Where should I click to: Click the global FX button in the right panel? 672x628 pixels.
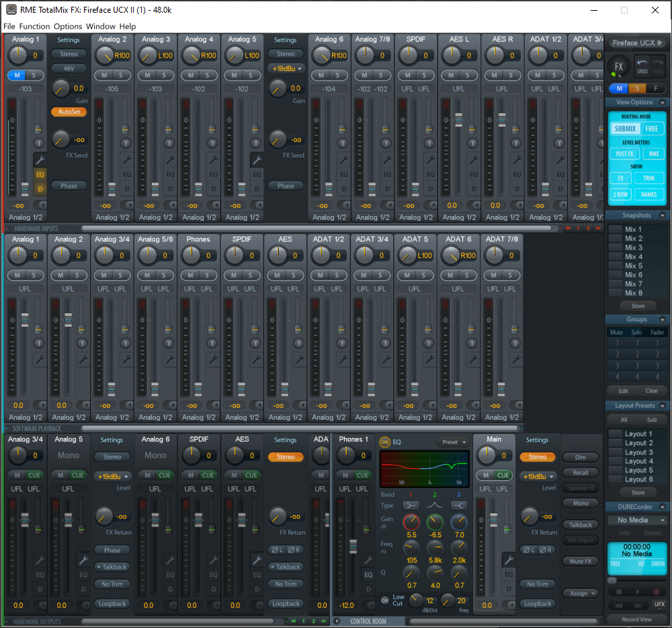tap(618, 66)
